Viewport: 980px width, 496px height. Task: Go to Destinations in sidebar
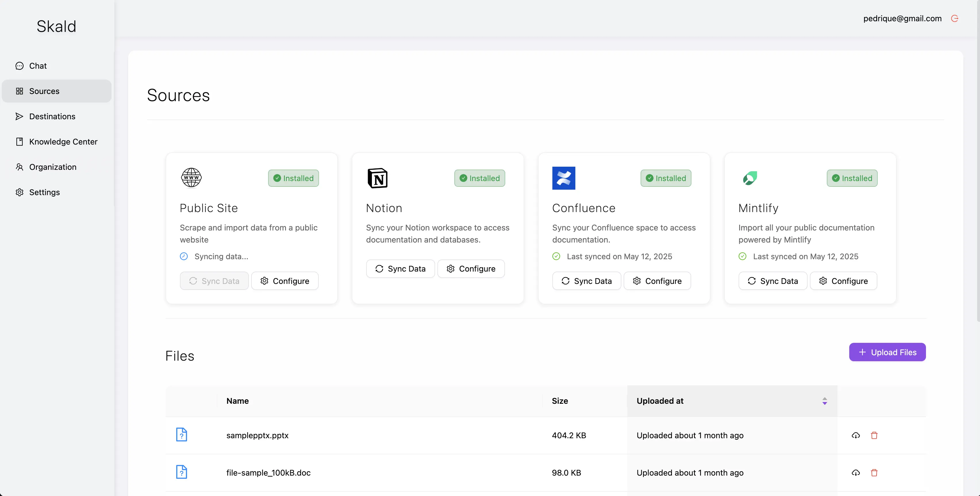56,116
